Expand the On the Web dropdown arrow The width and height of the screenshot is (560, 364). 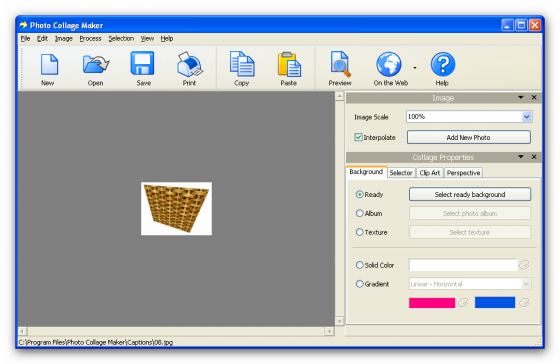point(415,68)
